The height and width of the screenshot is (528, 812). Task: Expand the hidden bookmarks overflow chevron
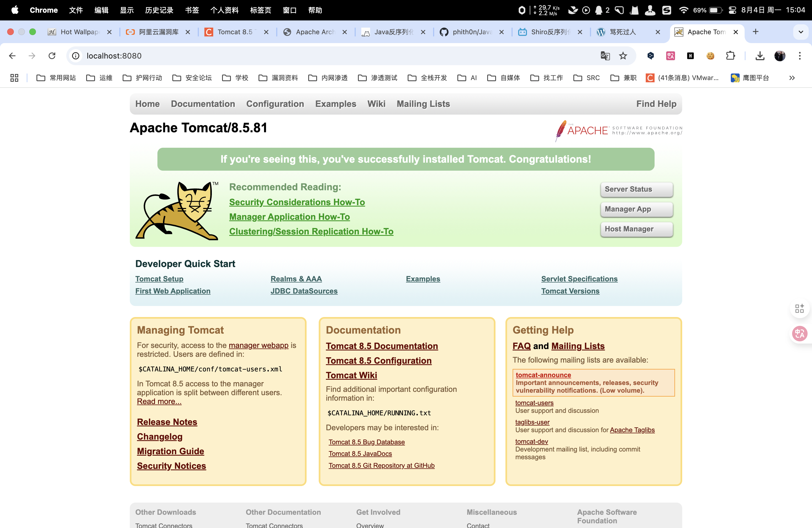click(x=792, y=78)
